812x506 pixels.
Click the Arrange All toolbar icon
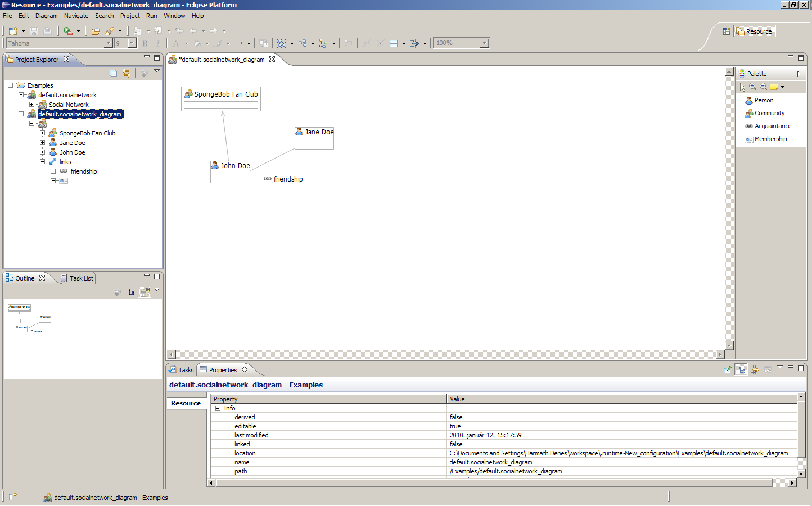(303, 43)
